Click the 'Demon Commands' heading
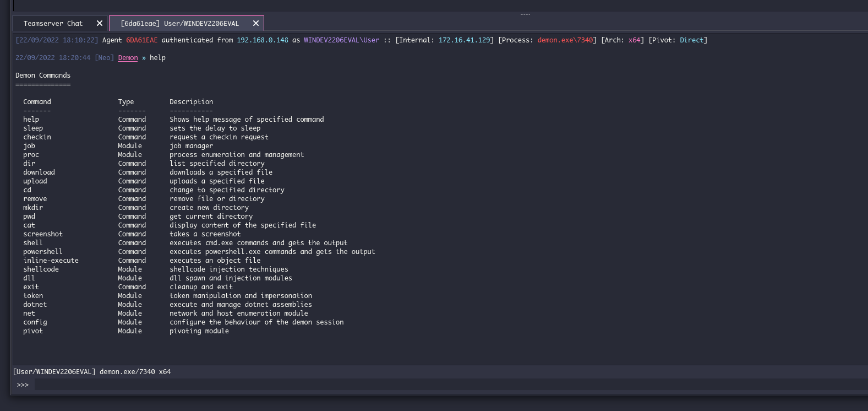Viewport: 868px width, 411px height. click(x=43, y=75)
